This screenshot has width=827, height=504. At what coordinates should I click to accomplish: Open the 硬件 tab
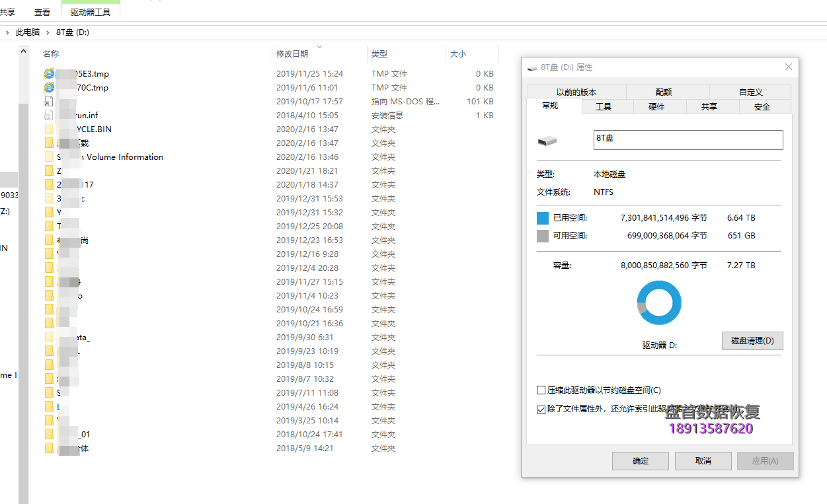pyautogui.click(x=656, y=107)
